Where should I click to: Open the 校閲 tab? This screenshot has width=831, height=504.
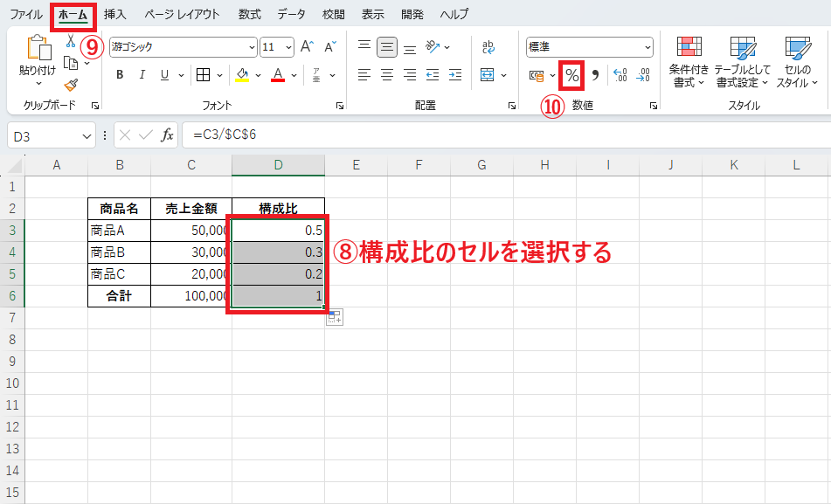click(x=333, y=14)
